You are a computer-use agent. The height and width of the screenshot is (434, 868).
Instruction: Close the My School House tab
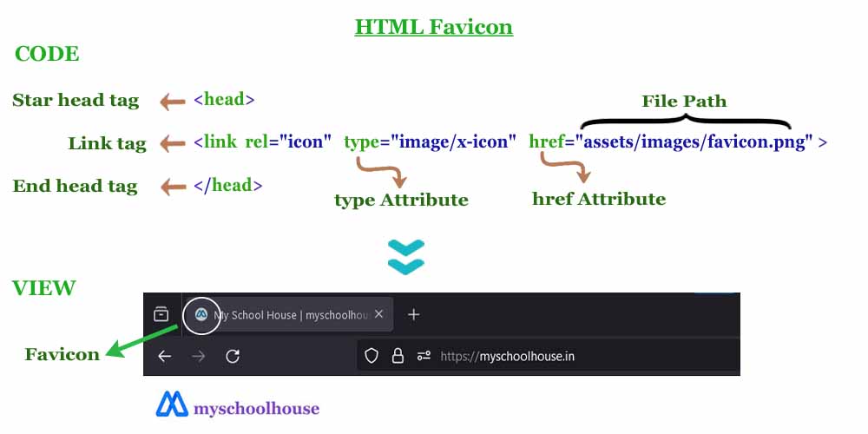click(378, 314)
